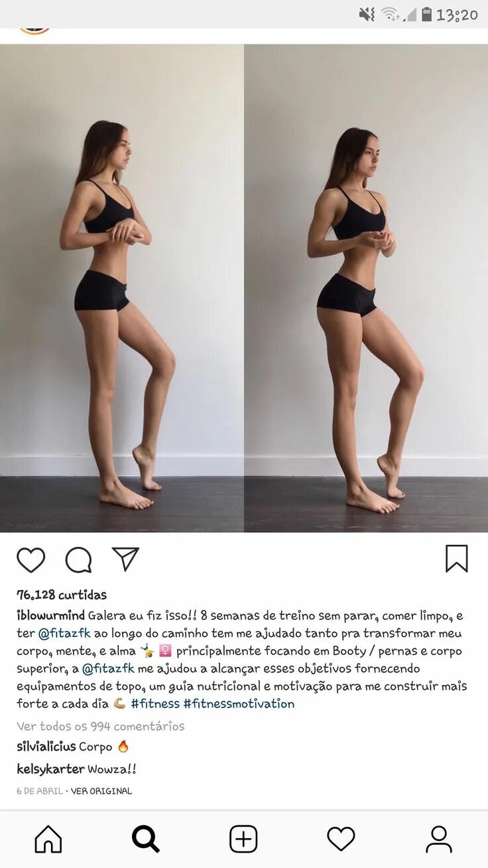Open Search and explore tab
488x868 pixels.
146,839
